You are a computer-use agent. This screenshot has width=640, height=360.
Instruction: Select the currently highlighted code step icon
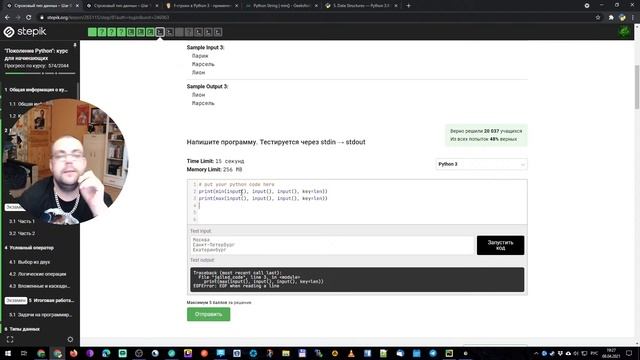point(160,32)
